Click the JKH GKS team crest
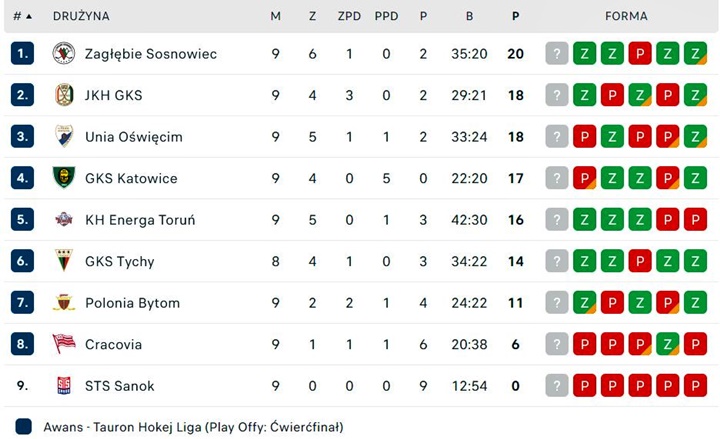Viewport: 720px width, 439px height. pyautogui.click(x=64, y=95)
